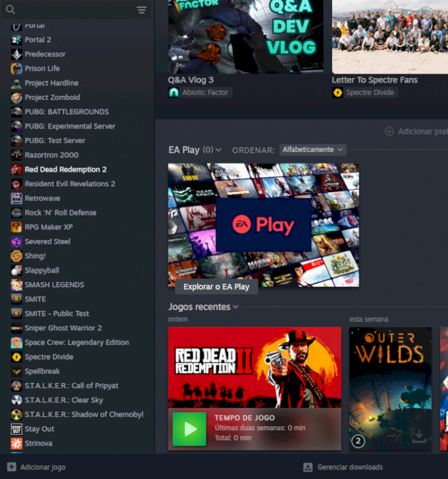Click the Outer Wilds download arrow icon
Image resolution: width=448 pixels, height=479 pixels.
pyautogui.click(x=419, y=436)
